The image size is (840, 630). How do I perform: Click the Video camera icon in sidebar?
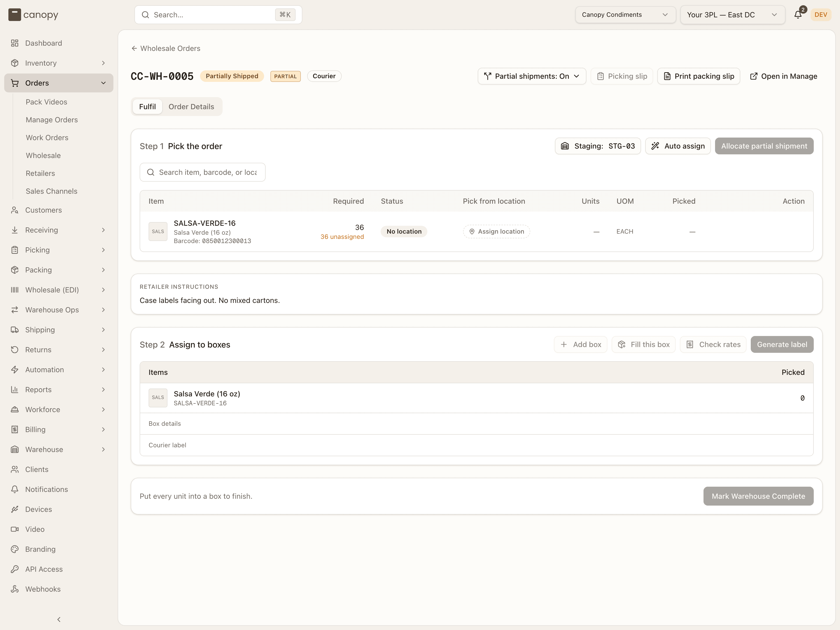pos(15,529)
